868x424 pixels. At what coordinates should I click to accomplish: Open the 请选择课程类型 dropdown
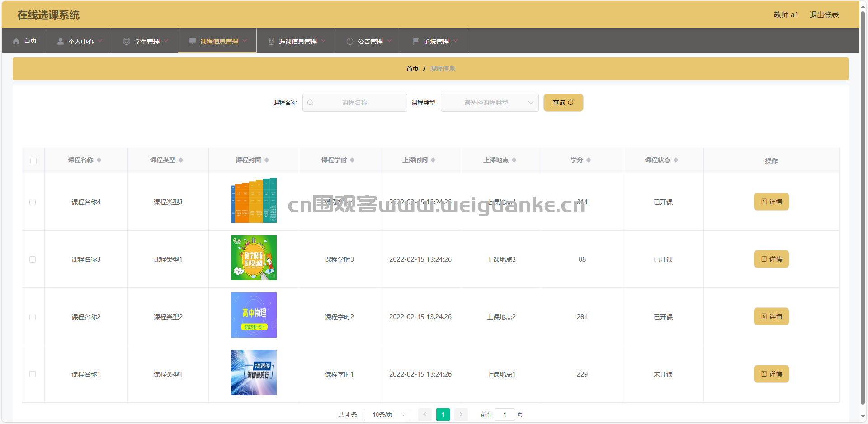pyautogui.click(x=489, y=103)
